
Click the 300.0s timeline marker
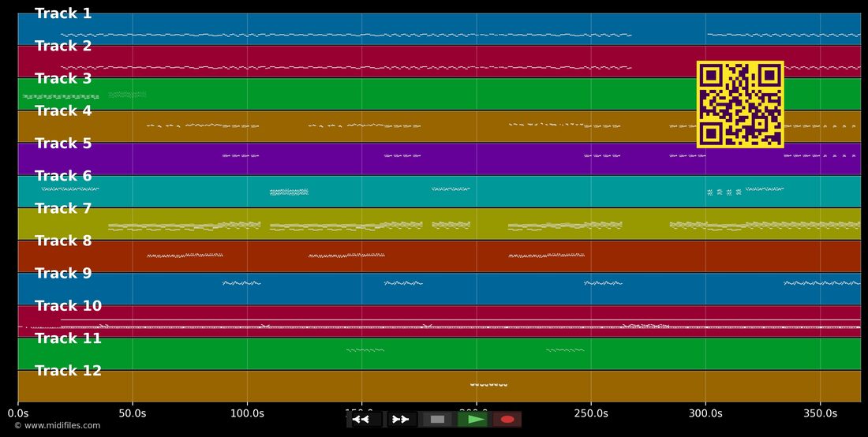(x=705, y=413)
